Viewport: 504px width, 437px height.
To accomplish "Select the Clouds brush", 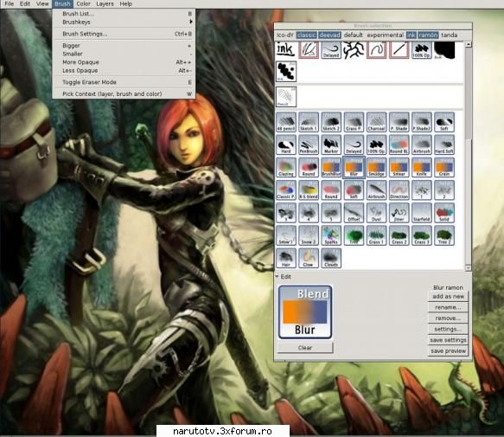I will (331, 258).
